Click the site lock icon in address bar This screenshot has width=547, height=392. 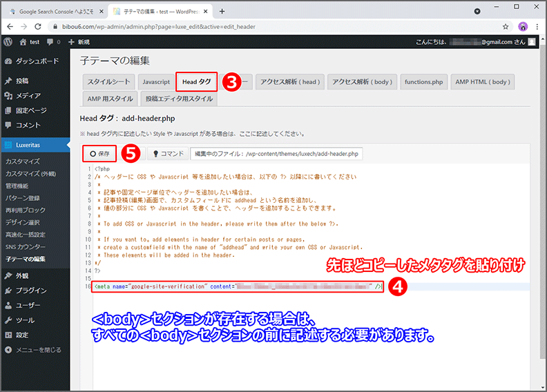coord(55,26)
